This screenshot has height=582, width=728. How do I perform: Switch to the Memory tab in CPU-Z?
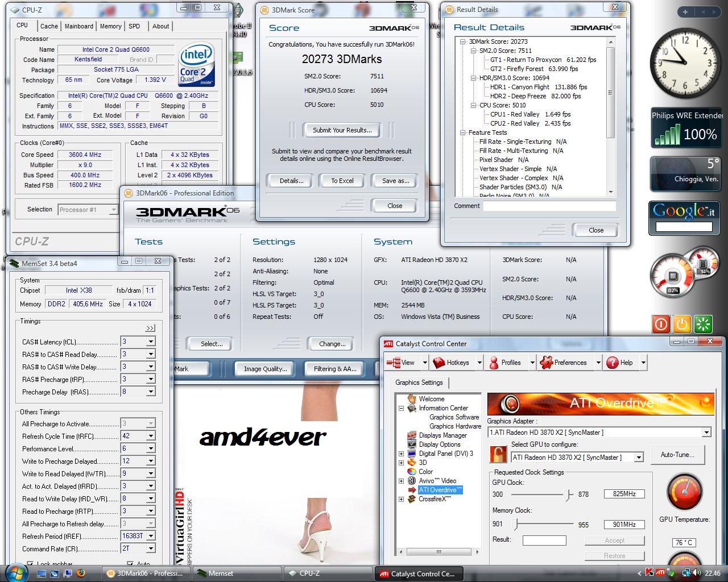[x=110, y=26]
